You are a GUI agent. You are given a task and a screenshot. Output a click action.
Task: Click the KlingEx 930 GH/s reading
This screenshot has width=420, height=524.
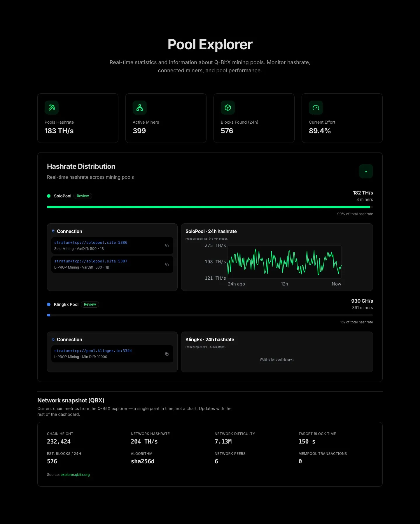tap(362, 301)
